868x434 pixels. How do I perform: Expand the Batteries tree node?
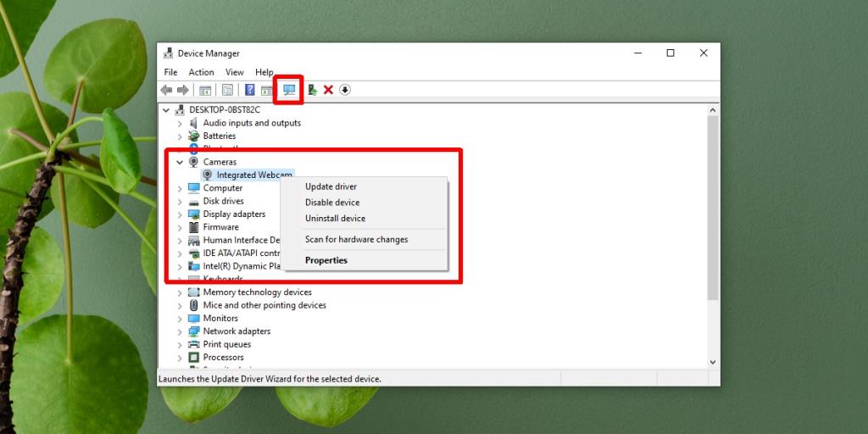tap(180, 136)
